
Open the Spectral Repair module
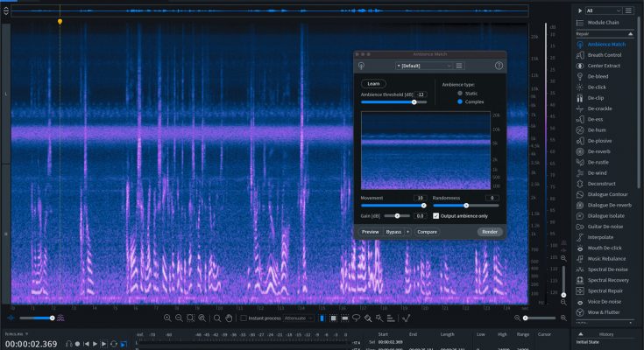pyautogui.click(x=605, y=290)
